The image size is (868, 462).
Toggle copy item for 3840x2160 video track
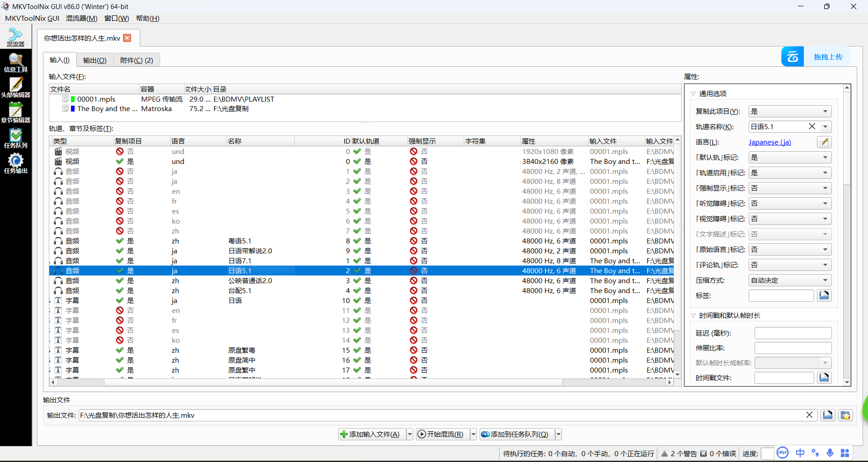120,162
